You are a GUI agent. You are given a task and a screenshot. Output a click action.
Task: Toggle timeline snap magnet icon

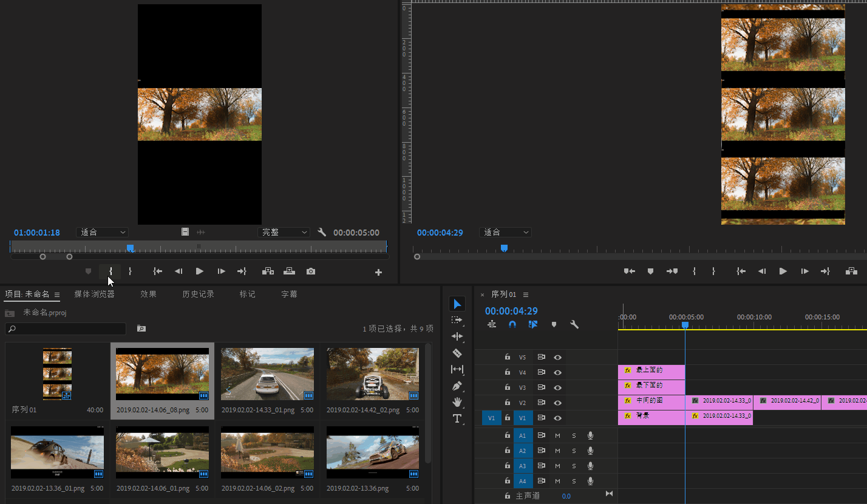coord(512,324)
